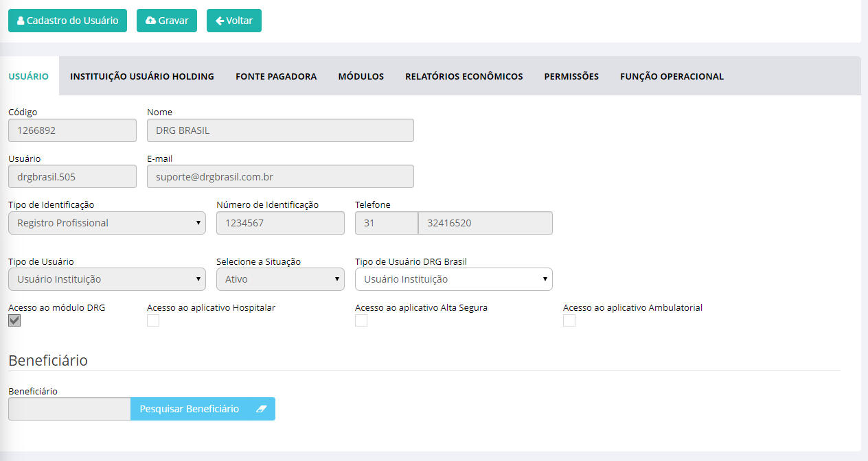Image resolution: width=868 pixels, height=461 pixels.
Task: Click the Código field with 1266892
Action: pyautogui.click(x=72, y=130)
